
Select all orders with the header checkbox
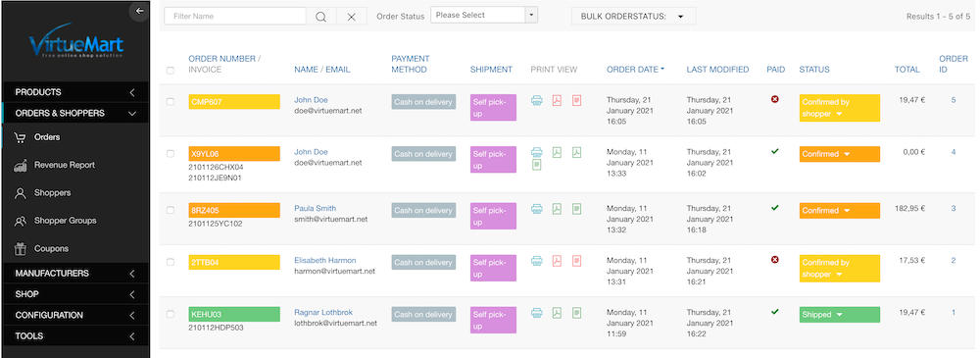pyautogui.click(x=170, y=70)
